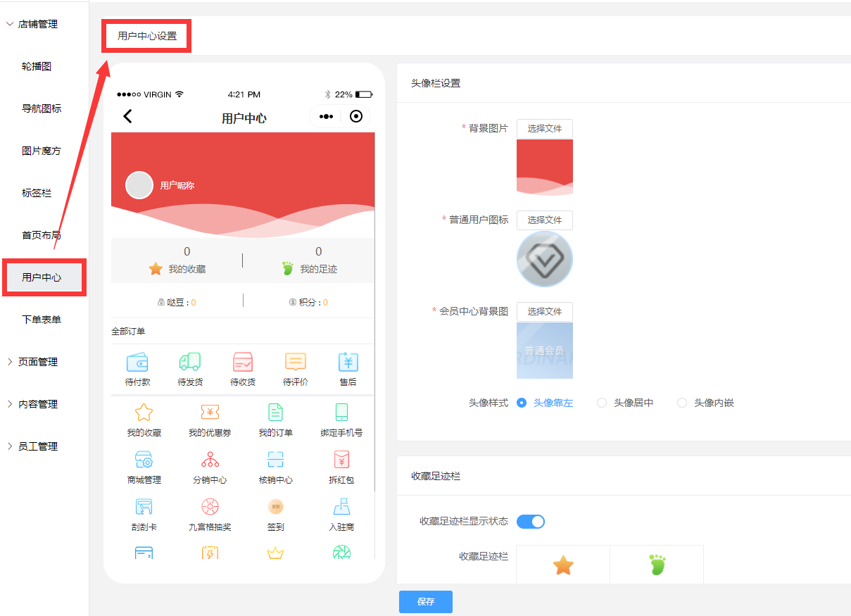Click the green footprint in 收藏足迹栏 settings

(657, 565)
